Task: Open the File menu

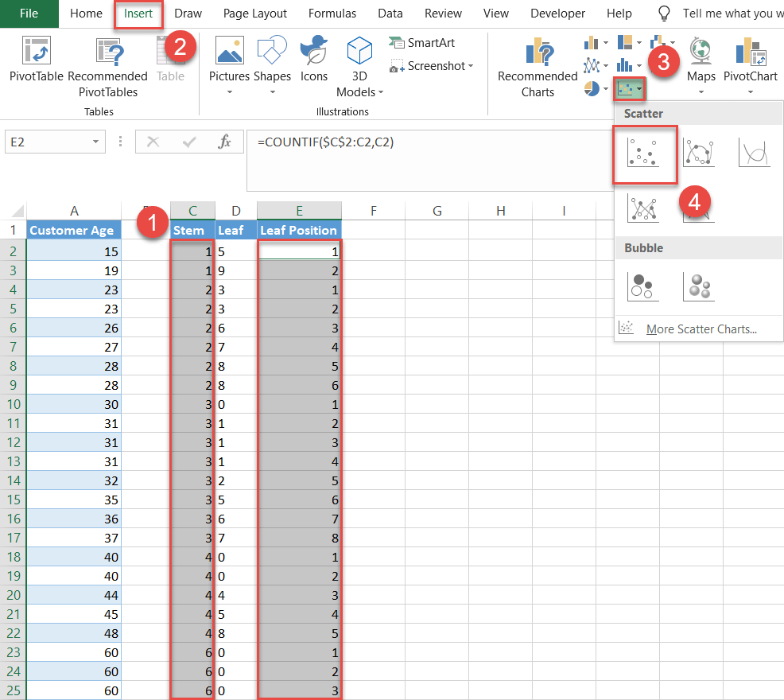Action: click(x=29, y=14)
